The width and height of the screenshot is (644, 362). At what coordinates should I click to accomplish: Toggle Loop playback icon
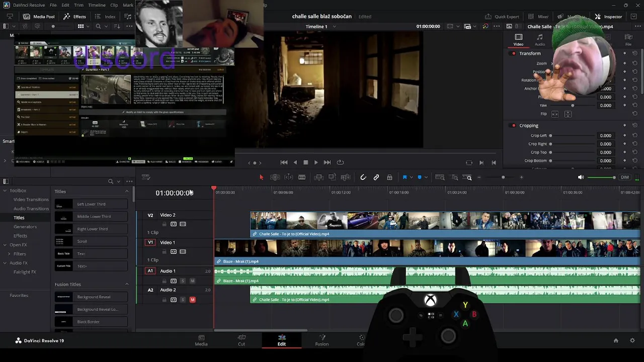pos(340,162)
